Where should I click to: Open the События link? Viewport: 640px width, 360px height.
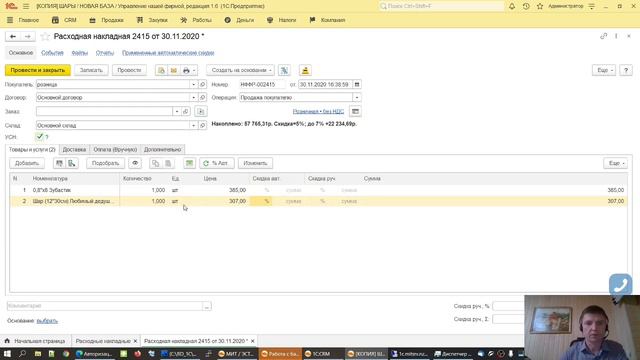click(52, 53)
